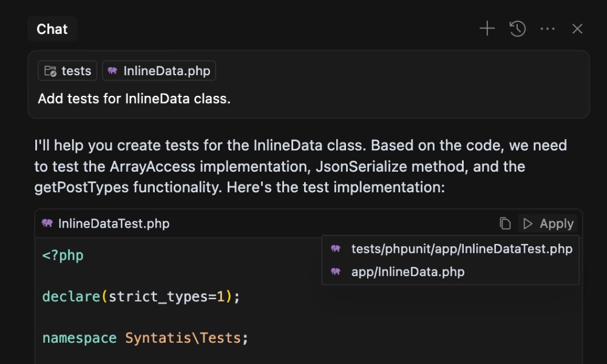This screenshot has height=364, width=607.
Task: Copy code block with copy icon
Action: (x=505, y=224)
